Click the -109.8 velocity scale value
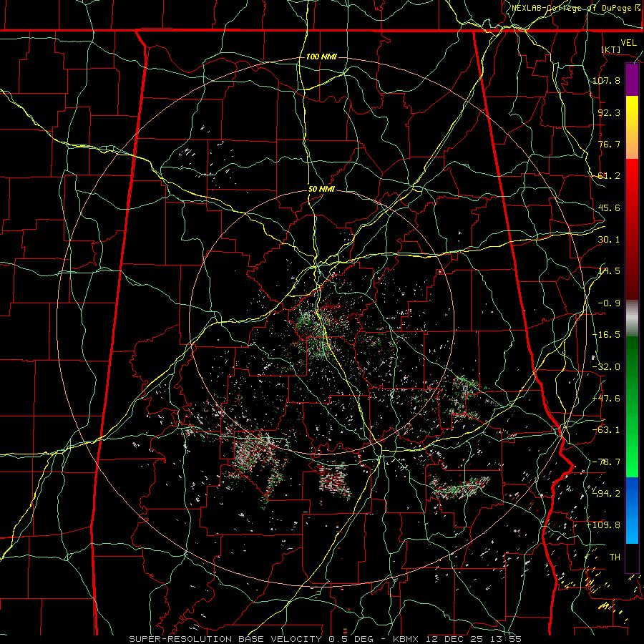Viewport: 644px width, 644px height. [604, 525]
